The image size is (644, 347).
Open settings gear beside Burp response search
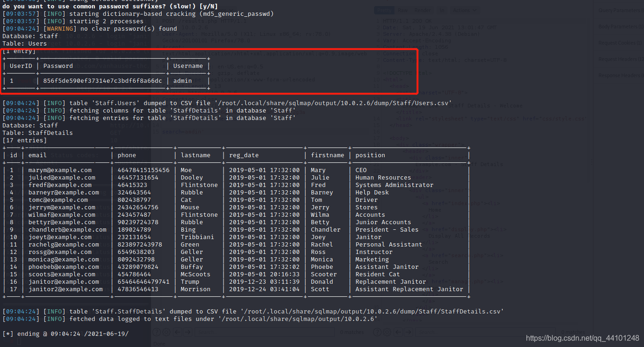coord(387,332)
